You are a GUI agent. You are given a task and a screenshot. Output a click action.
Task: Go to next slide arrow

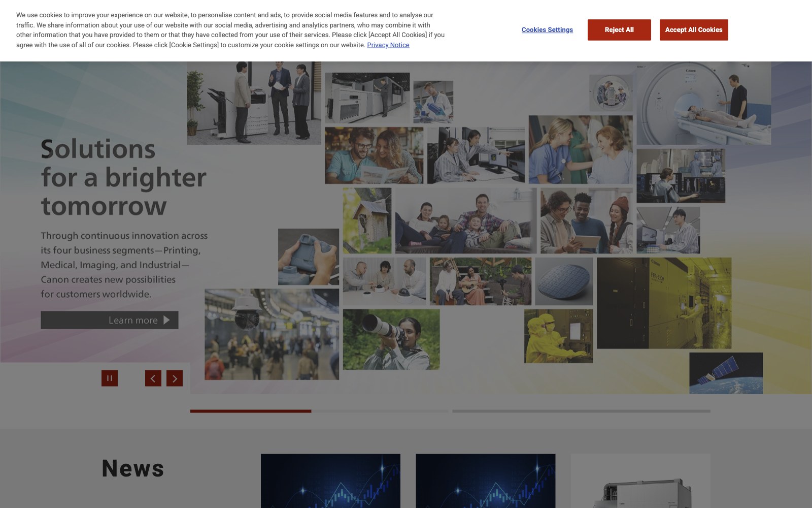[175, 378]
